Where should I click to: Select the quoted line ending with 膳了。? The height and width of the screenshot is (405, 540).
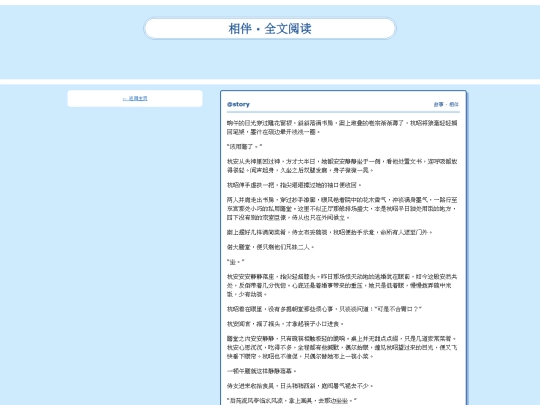pos(245,147)
